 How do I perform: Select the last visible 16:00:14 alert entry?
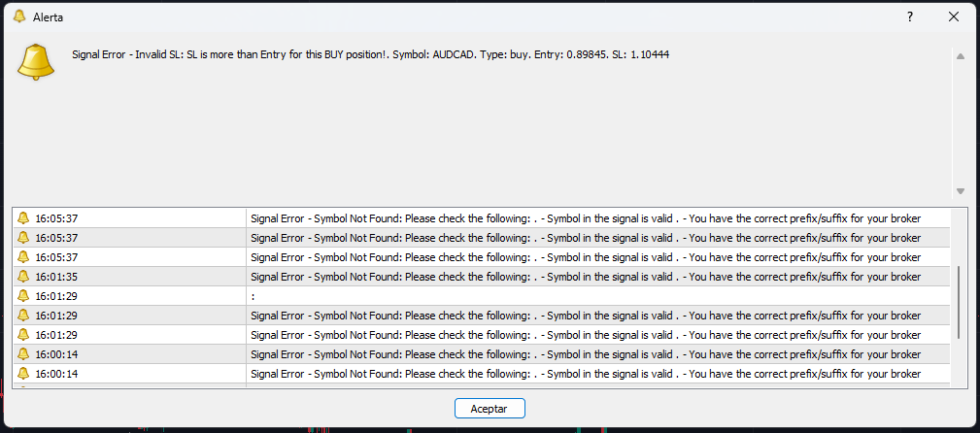481,373
